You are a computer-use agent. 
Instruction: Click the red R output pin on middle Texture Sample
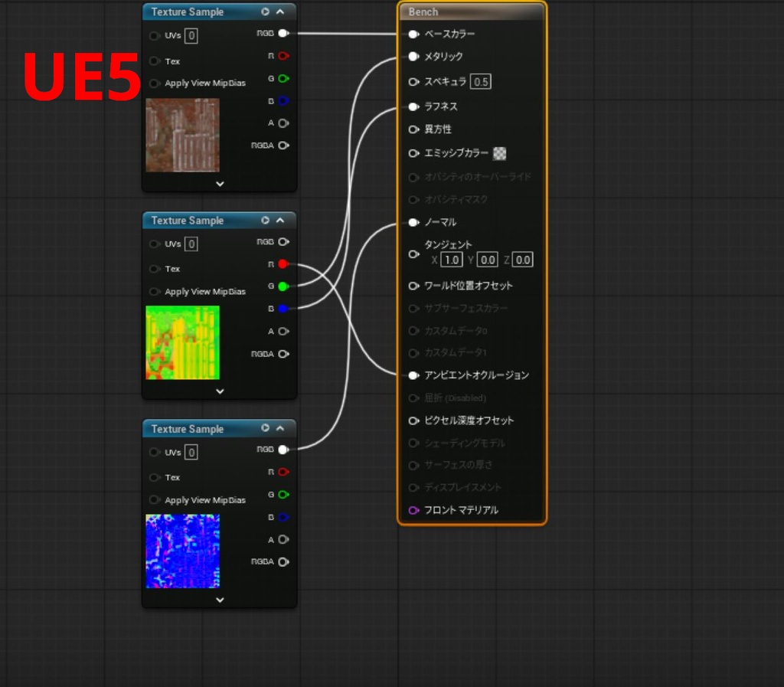pos(283,263)
